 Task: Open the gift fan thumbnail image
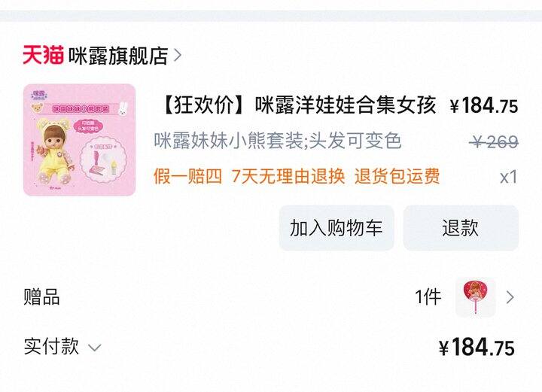point(476,297)
